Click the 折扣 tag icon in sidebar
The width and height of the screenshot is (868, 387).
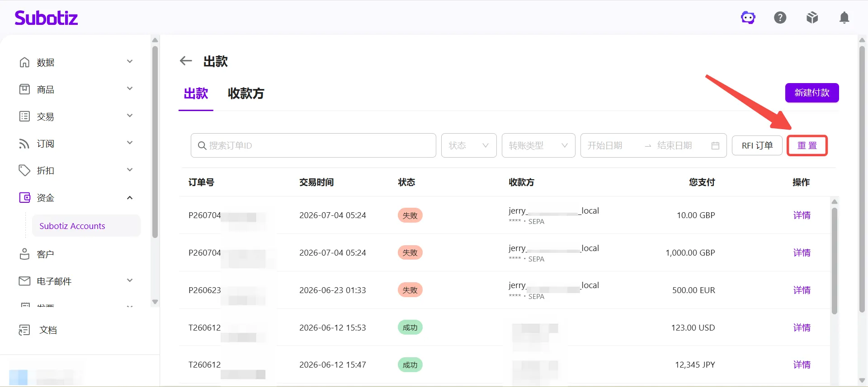24,171
